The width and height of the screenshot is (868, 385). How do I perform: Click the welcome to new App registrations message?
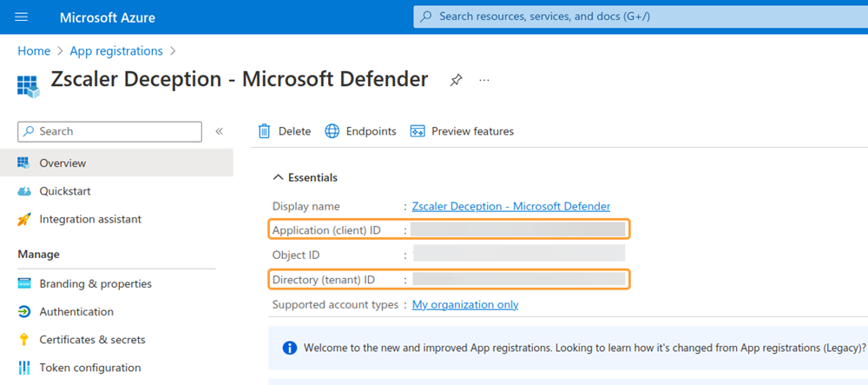(585, 348)
